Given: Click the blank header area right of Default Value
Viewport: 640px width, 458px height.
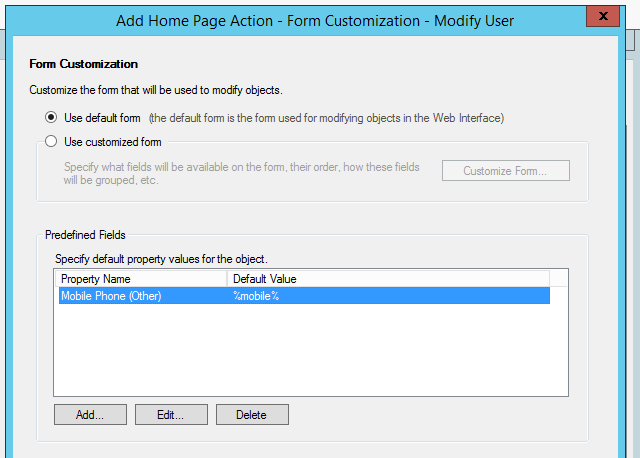Looking at the screenshot, I should point(558,279).
